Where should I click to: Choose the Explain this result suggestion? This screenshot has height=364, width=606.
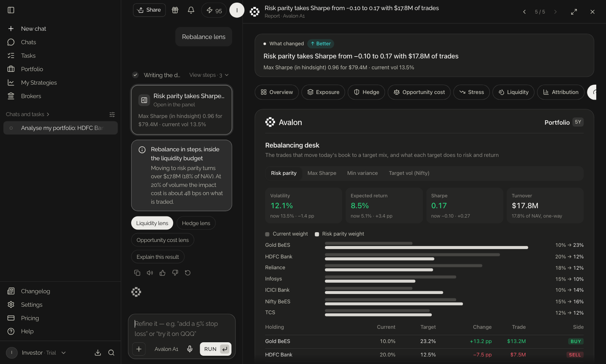click(158, 257)
